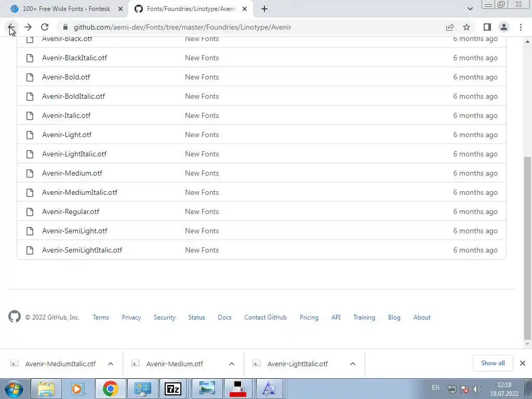Click the GitHub logo in footer
This screenshot has height=399, width=532.
click(14, 316)
